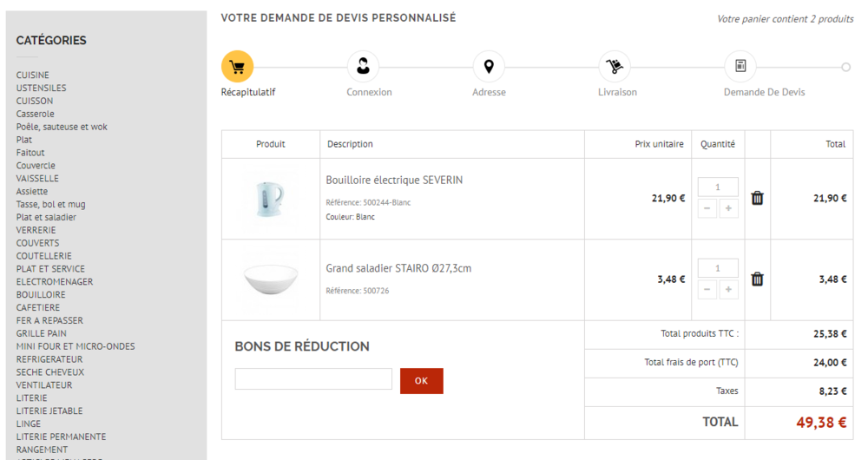This screenshot has height=460, width=868.
Task: Click the Livraison hand truck icon
Action: [x=615, y=66]
